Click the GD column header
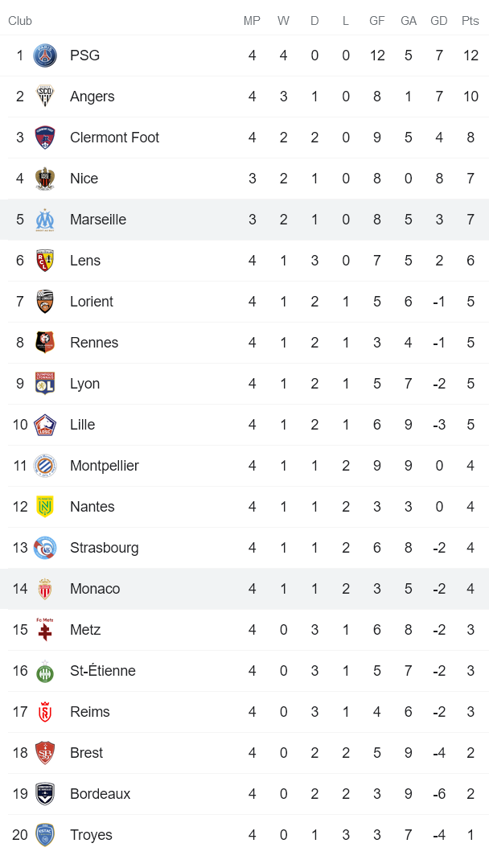 [x=439, y=21]
